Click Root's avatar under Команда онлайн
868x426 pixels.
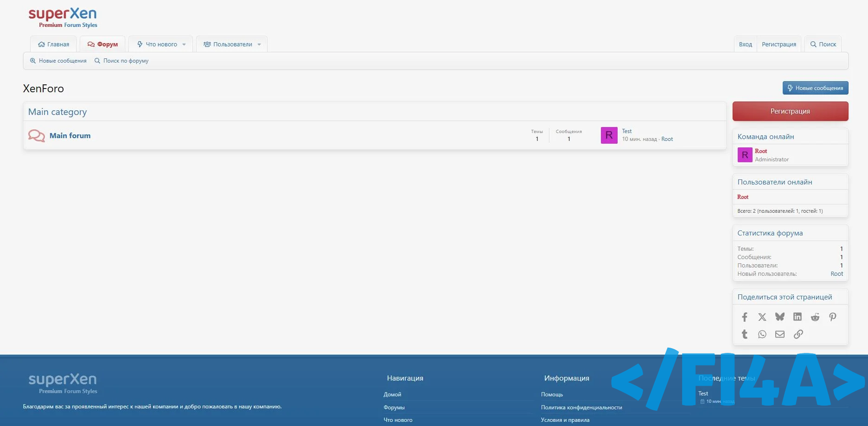[x=745, y=155]
